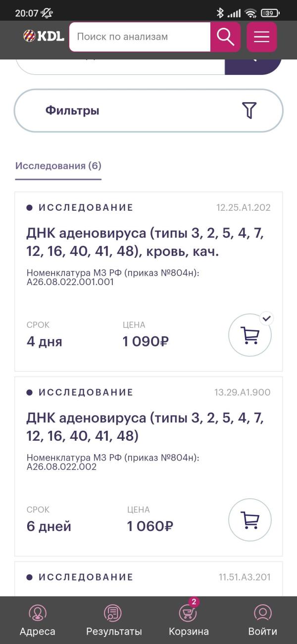The image size is (297, 644).
Task: Tap Войти profile icon
Action: pyautogui.click(x=263, y=620)
